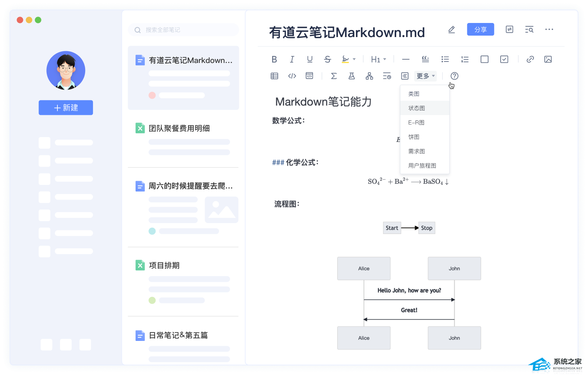Viewport: 588px width, 375px height.
Task: Insert an ordered numbered list
Action: pyautogui.click(x=465, y=59)
